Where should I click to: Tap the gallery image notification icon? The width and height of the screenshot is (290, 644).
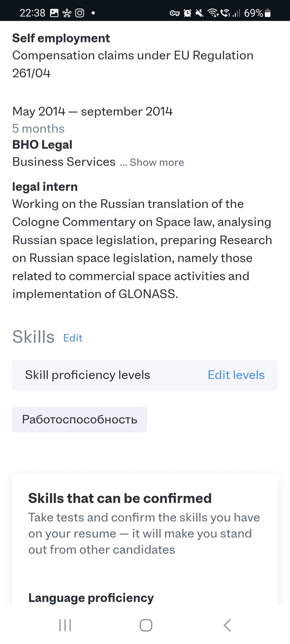coord(54,13)
